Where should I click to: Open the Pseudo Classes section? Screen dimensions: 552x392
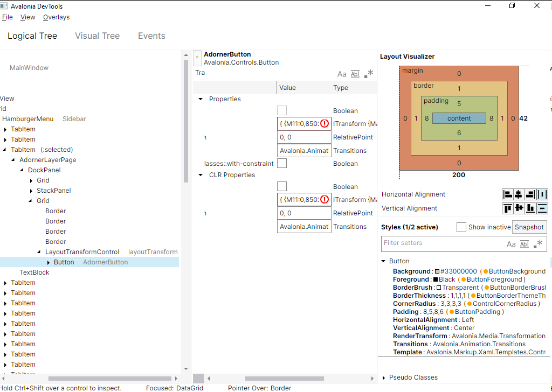click(x=384, y=377)
